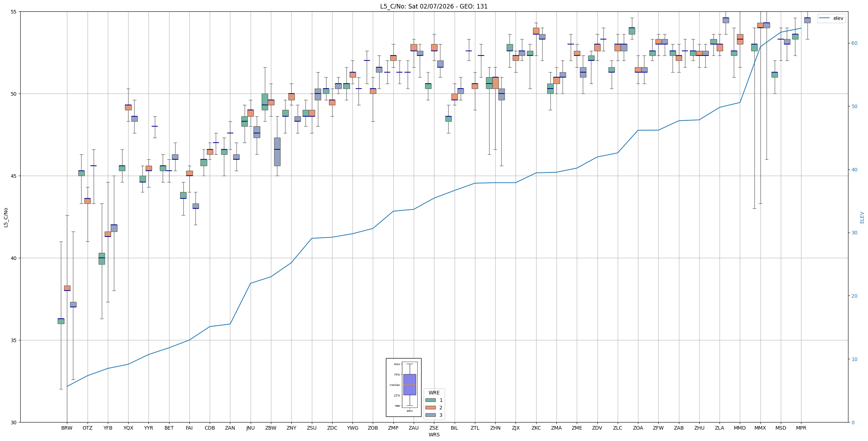Click the ZBW station axis label
868x441 pixels.
271,428
